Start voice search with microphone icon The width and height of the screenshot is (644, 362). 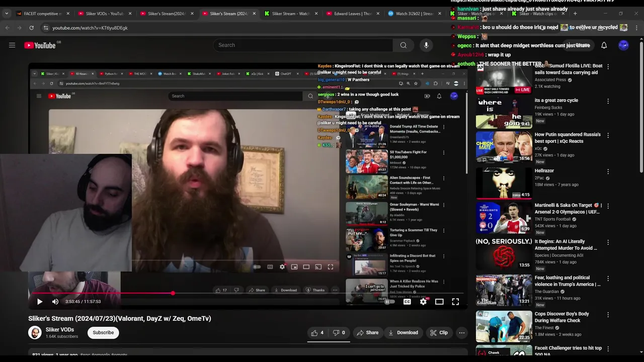(426, 45)
